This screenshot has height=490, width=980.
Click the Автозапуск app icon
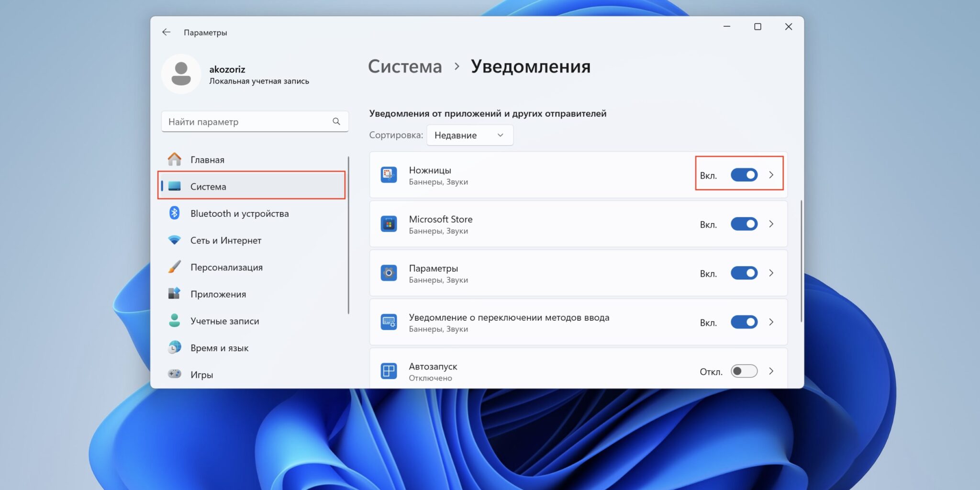389,370
